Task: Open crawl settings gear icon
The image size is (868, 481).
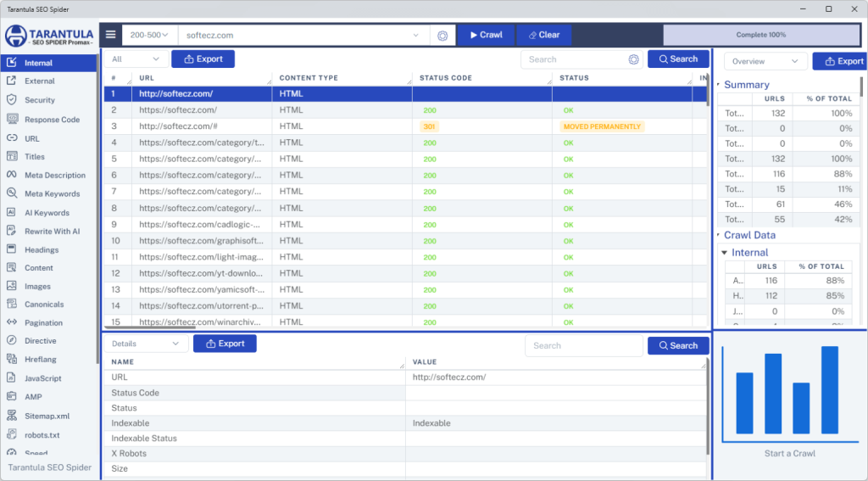Action: click(442, 36)
